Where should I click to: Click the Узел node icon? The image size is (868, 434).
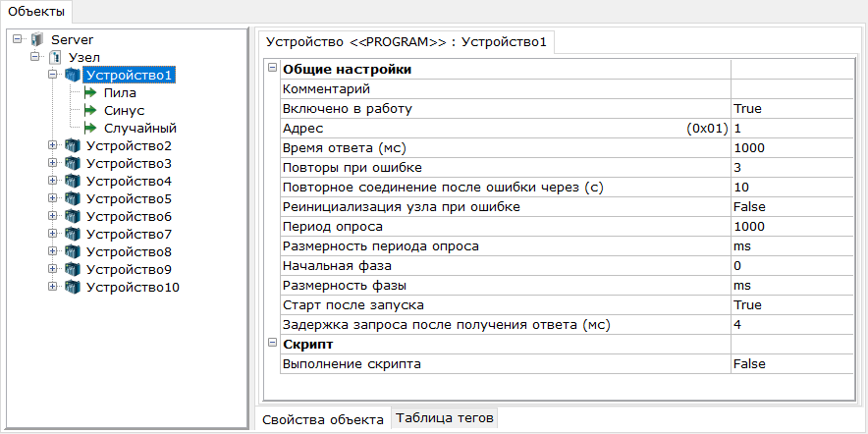click(55, 57)
